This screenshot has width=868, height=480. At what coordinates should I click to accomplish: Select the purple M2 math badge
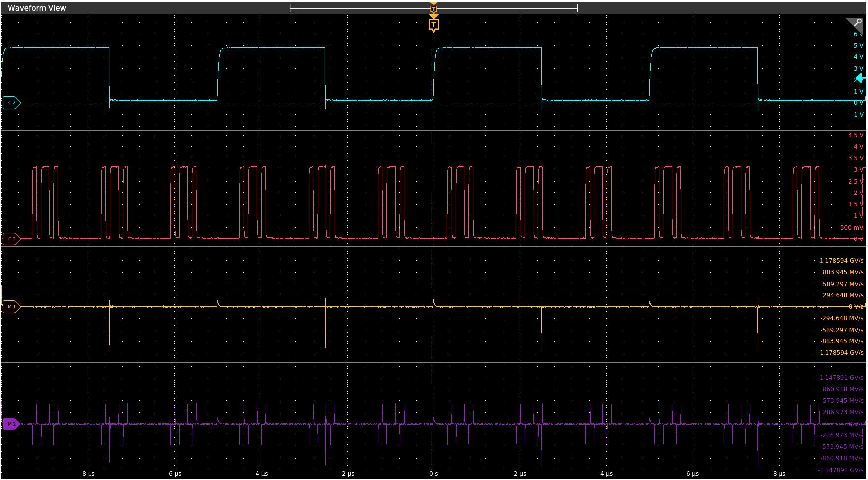(x=11, y=424)
